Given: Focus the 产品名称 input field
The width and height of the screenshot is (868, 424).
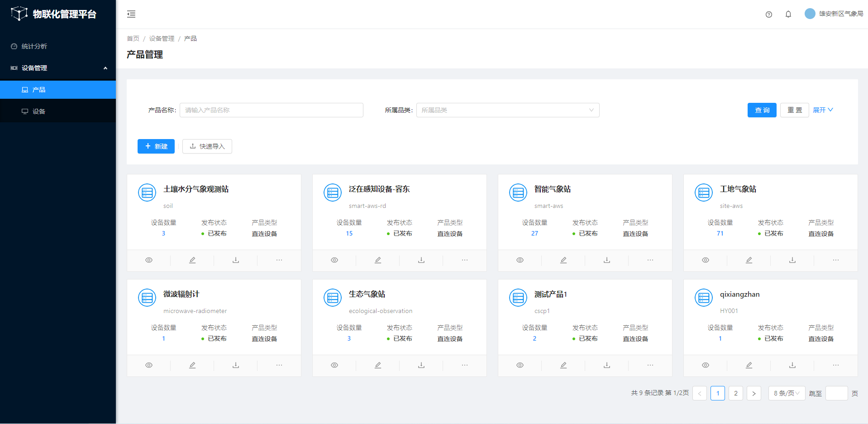Looking at the screenshot, I should click(271, 110).
